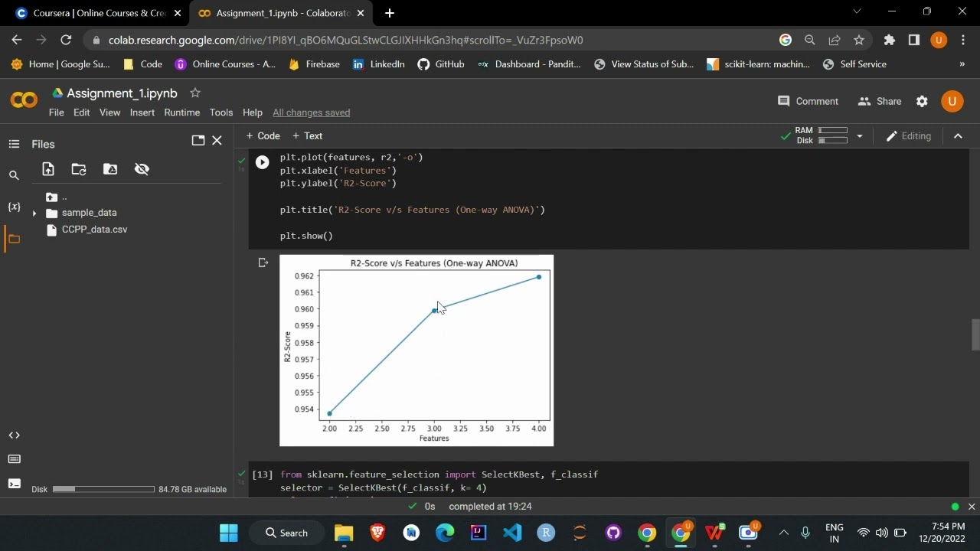Image resolution: width=980 pixels, height=551 pixels.
Task: Open the Edit menu
Action: tap(82, 112)
